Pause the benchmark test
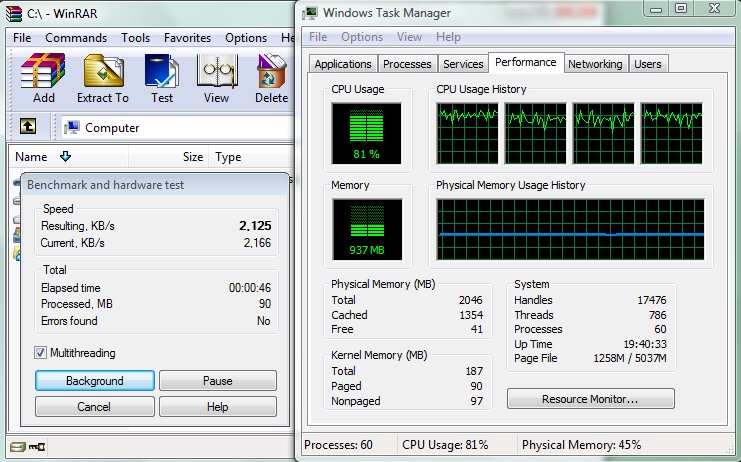 [x=217, y=380]
